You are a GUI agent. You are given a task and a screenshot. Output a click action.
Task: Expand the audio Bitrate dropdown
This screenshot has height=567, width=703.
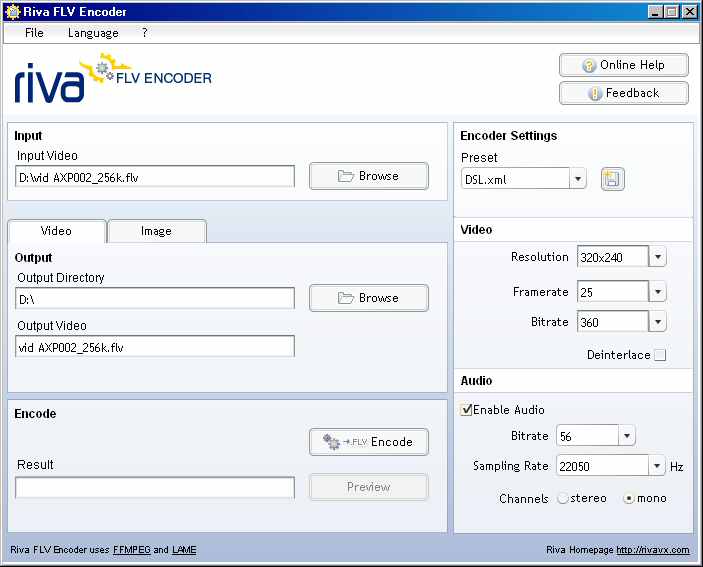tap(627, 436)
